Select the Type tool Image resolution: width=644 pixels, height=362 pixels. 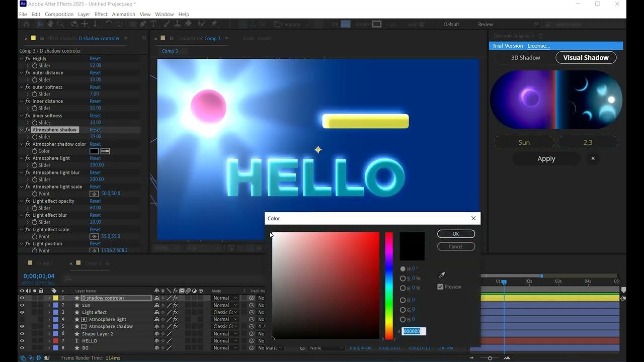(x=152, y=24)
